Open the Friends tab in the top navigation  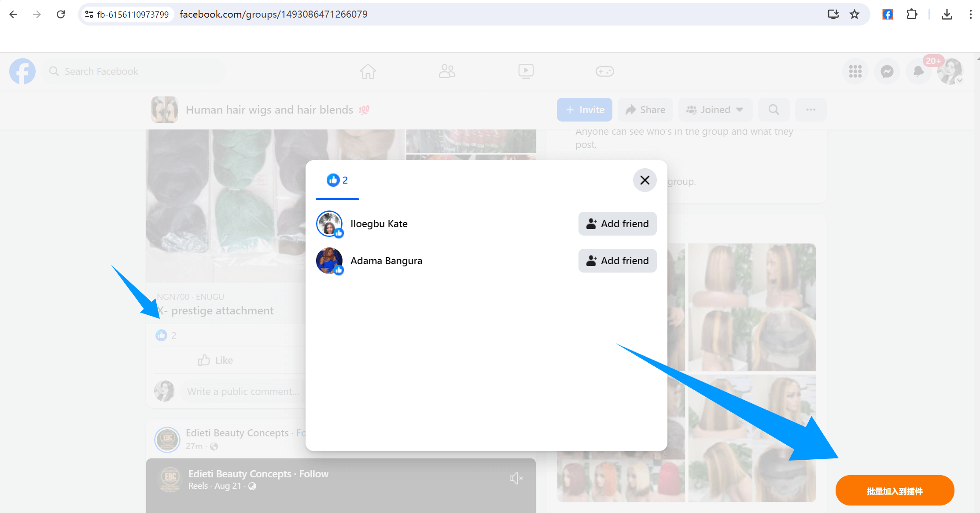[x=447, y=71]
